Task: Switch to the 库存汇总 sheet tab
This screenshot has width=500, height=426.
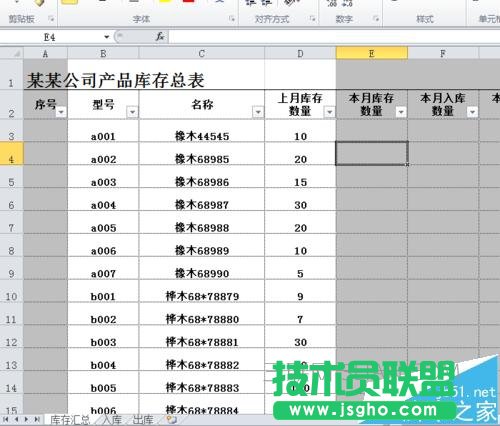Action: pos(70,420)
